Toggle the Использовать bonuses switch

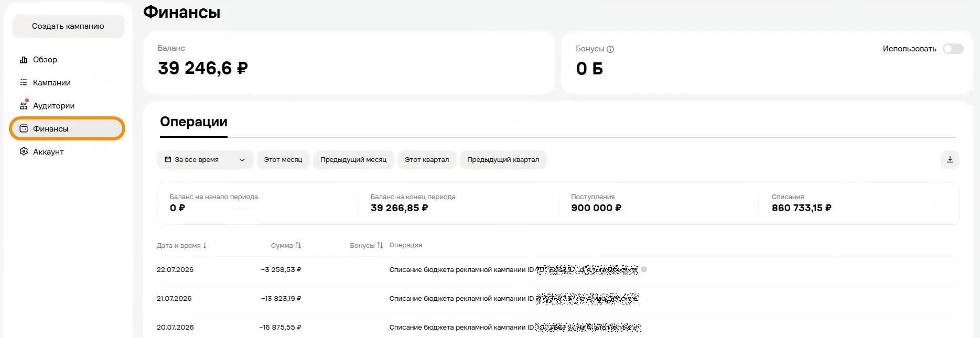tap(953, 49)
